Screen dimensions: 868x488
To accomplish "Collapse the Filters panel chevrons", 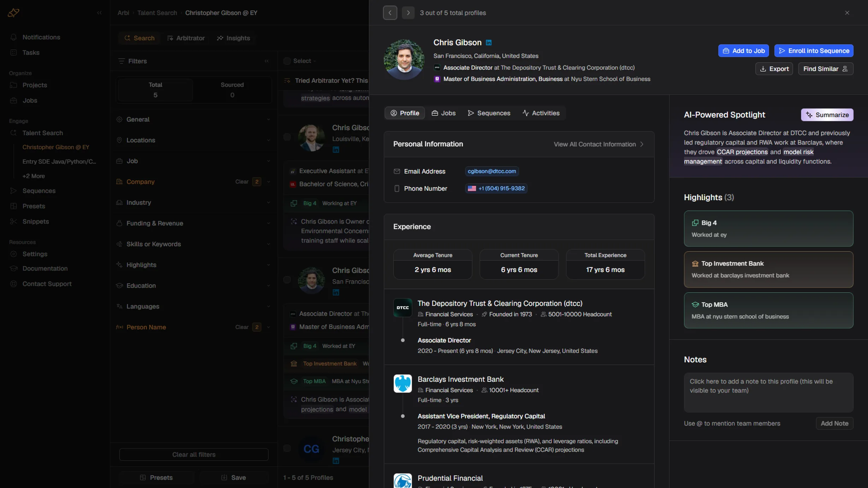I will point(266,61).
